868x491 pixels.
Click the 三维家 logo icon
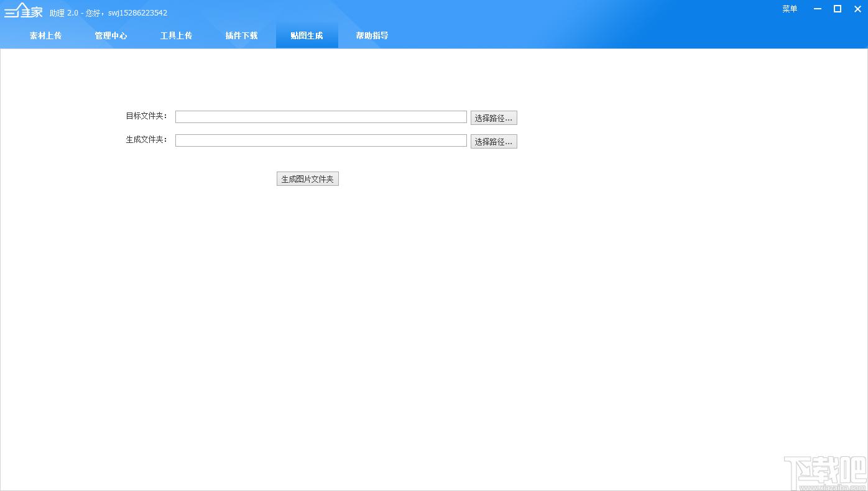click(24, 11)
